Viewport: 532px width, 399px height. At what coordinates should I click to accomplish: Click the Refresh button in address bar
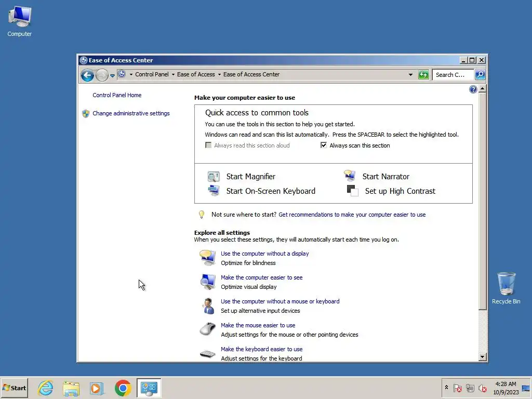pos(423,75)
